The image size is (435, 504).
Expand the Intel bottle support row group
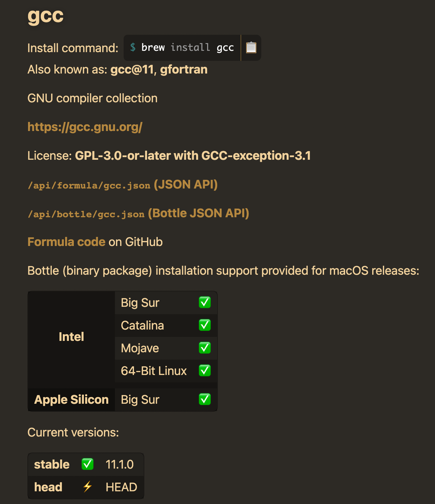click(x=71, y=337)
